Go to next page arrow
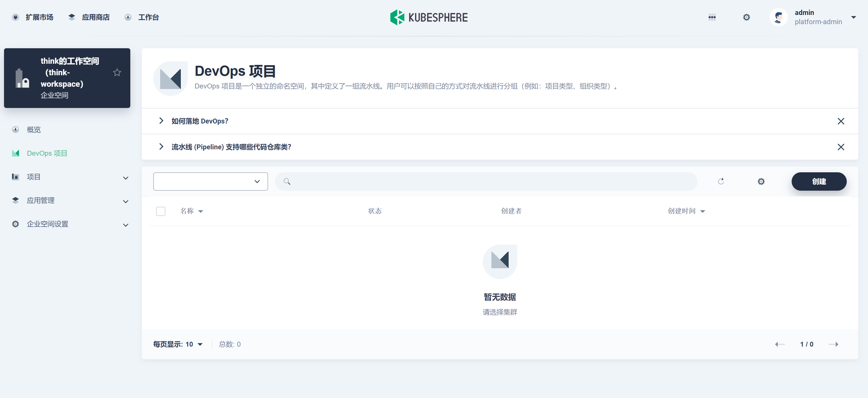This screenshot has height=398, width=868. click(x=834, y=344)
